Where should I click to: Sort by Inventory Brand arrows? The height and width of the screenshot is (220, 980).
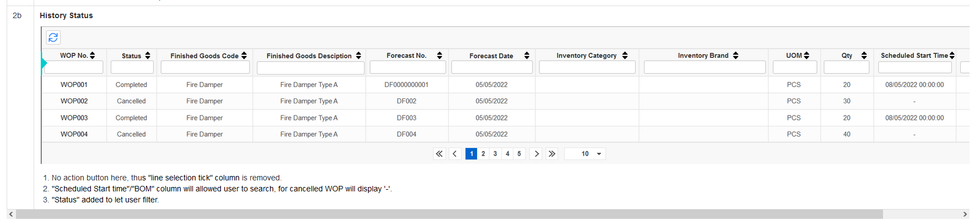point(735,56)
